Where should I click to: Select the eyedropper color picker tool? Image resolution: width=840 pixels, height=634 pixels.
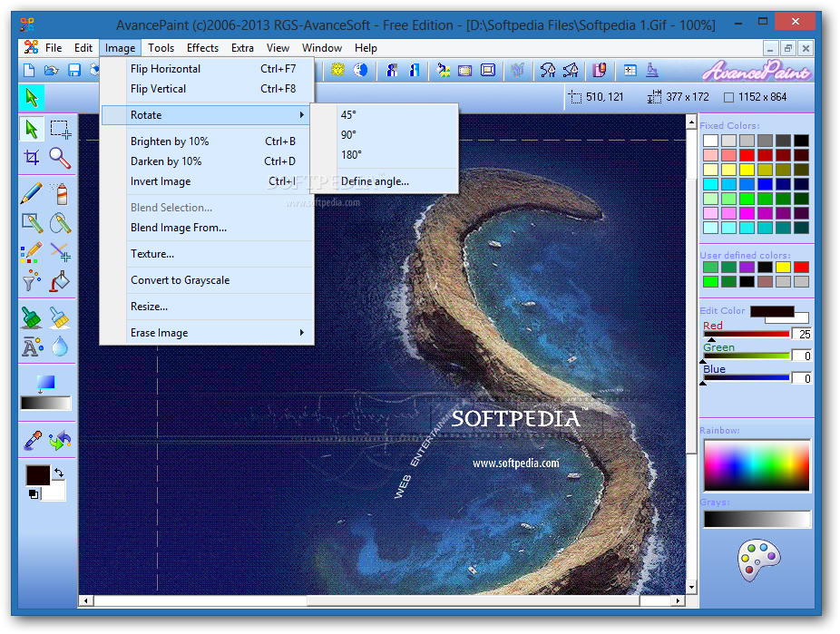click(33, 440)
